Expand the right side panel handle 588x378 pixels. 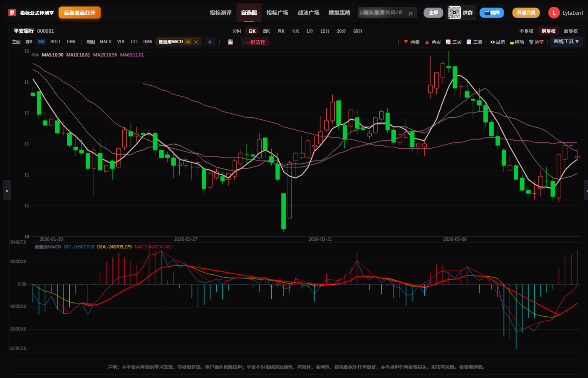[x=586, y=190]
